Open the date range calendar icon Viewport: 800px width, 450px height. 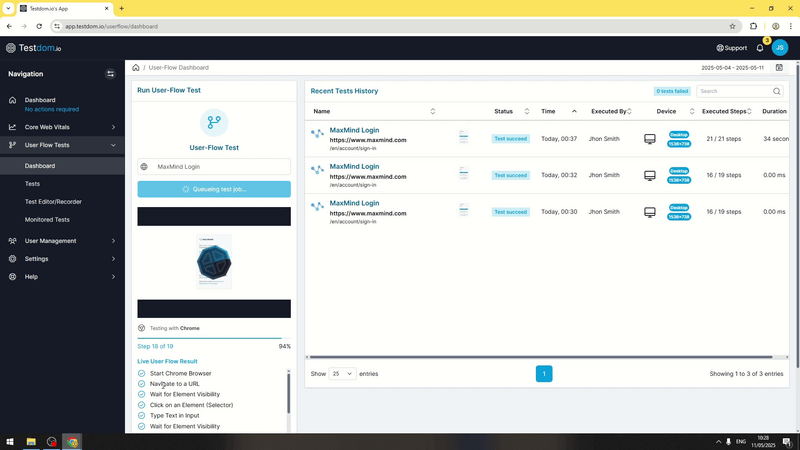tap(779, 67)
